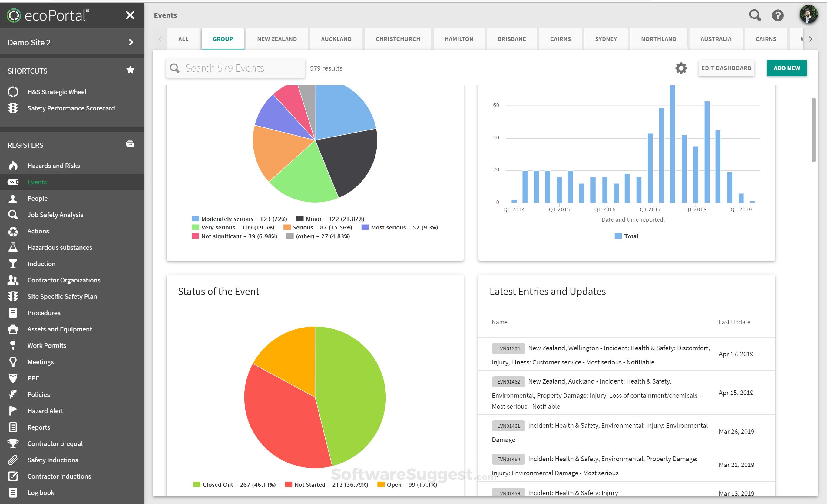Open the Job Safety Analysis register
The height and width of the screenshot is (504, 827).
tap(55, 214)
